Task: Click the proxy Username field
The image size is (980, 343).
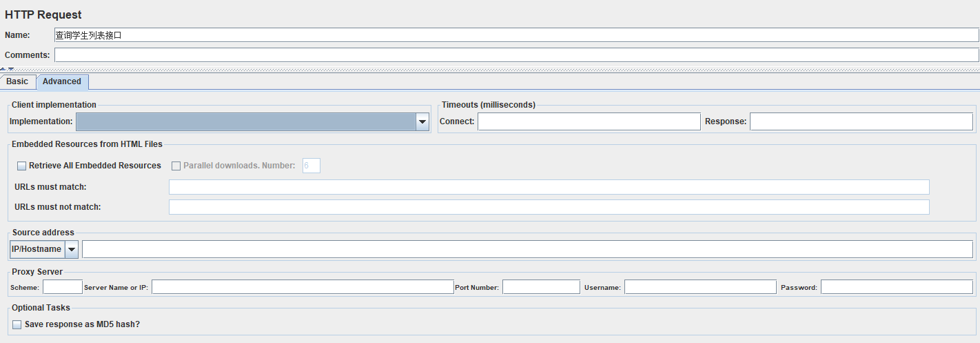Action: 700,287
